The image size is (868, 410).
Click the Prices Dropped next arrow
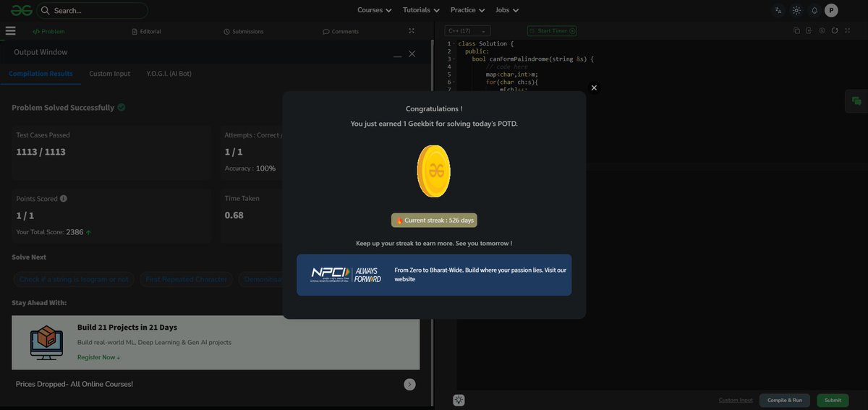[x=409, y=385]
